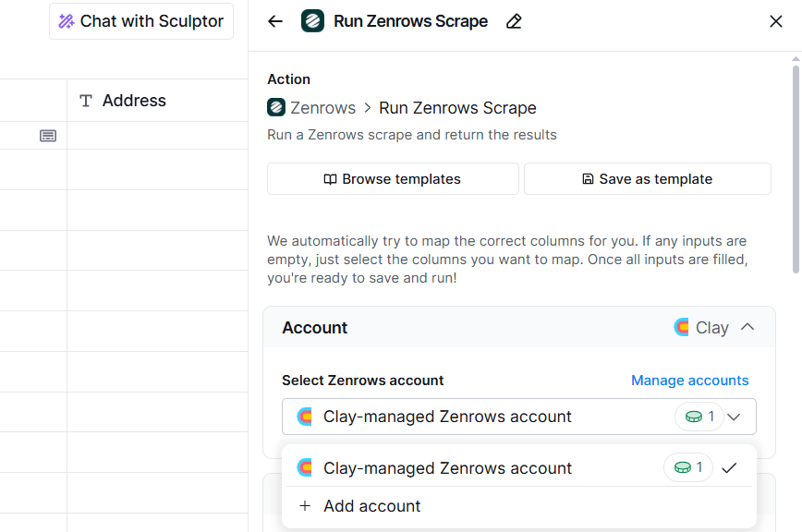Collapse the Account section chevron

point(747,327)
